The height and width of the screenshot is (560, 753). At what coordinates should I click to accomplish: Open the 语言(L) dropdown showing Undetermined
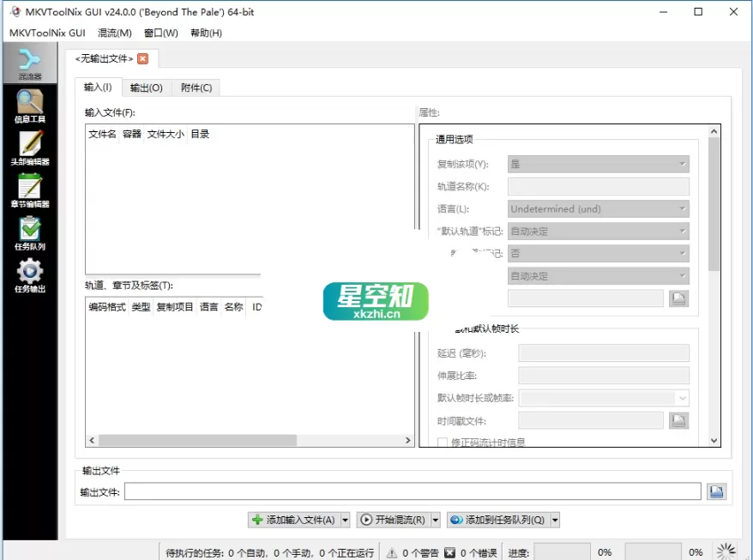click(598, 208)
